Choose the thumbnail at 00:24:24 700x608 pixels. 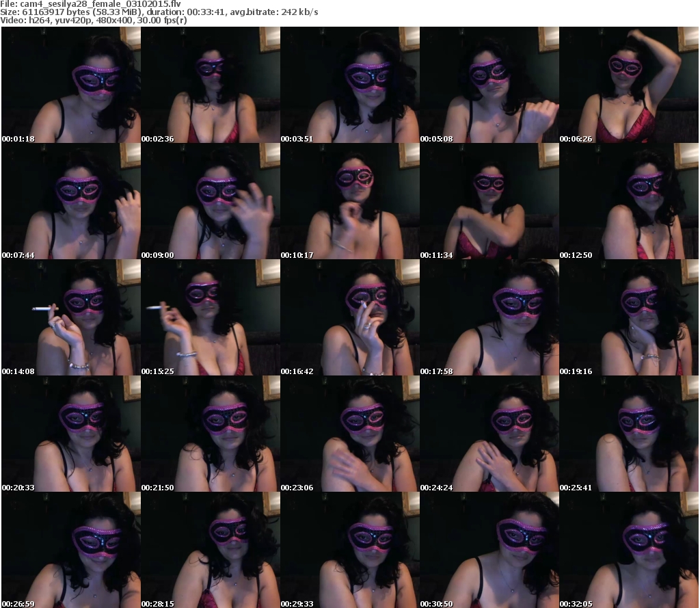(x=489, y=434)
